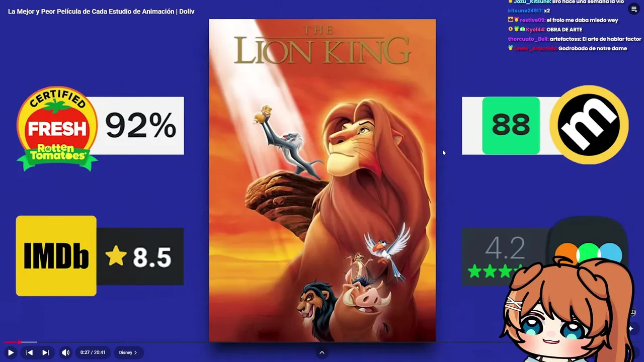Click the Certified Fresh Rotten Tomatoes badge
Image resolution: width=644 pixels, height=362 pixels.
(x=57, y=128)
